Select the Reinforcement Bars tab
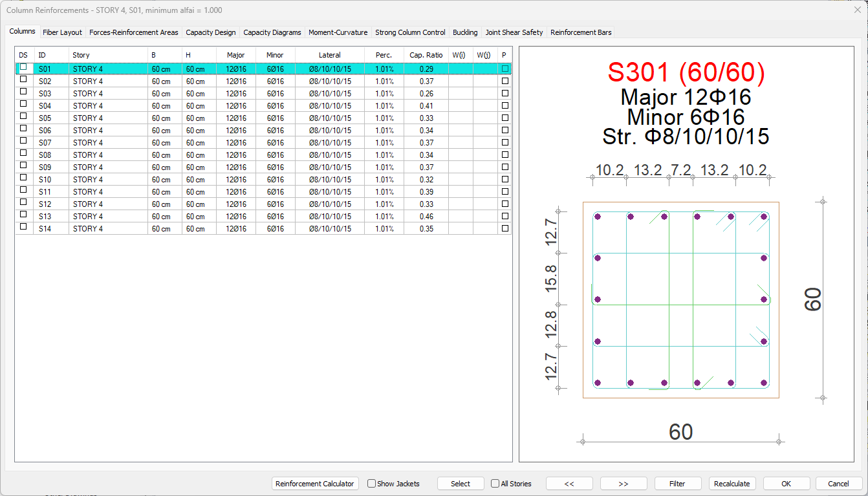This screenshot has height=496, width=868. coord(580,32)
